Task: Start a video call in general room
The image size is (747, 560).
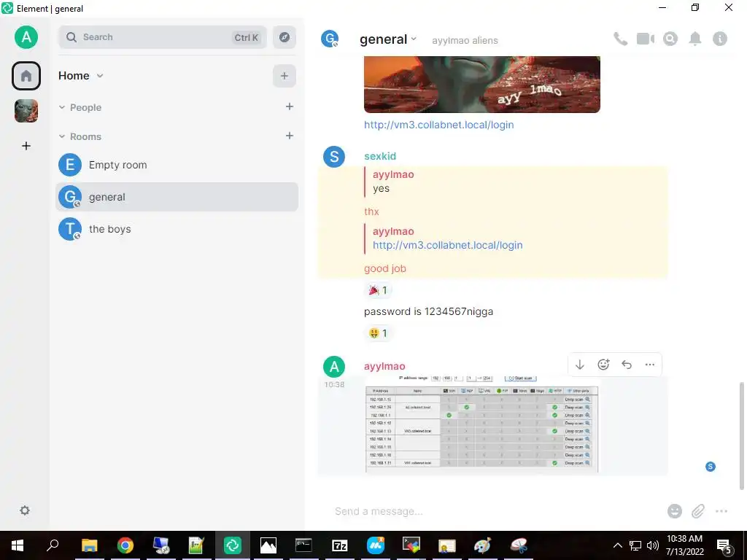Action: [646, 39]
